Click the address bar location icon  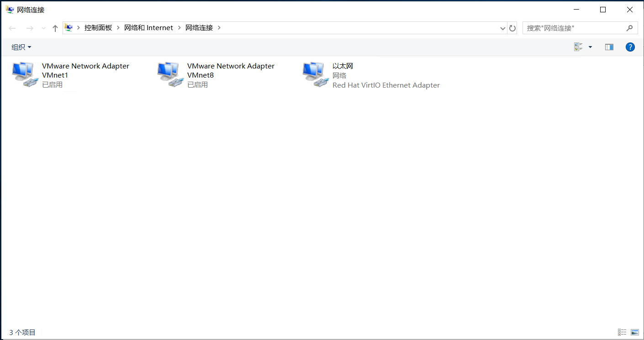pyautogui.click(x=69, y=28)
